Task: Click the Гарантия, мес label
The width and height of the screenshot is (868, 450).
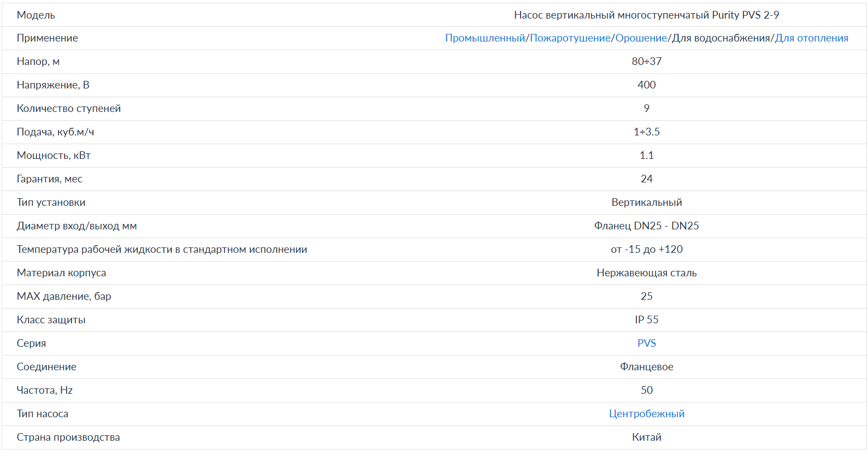Action: point(50,179)
